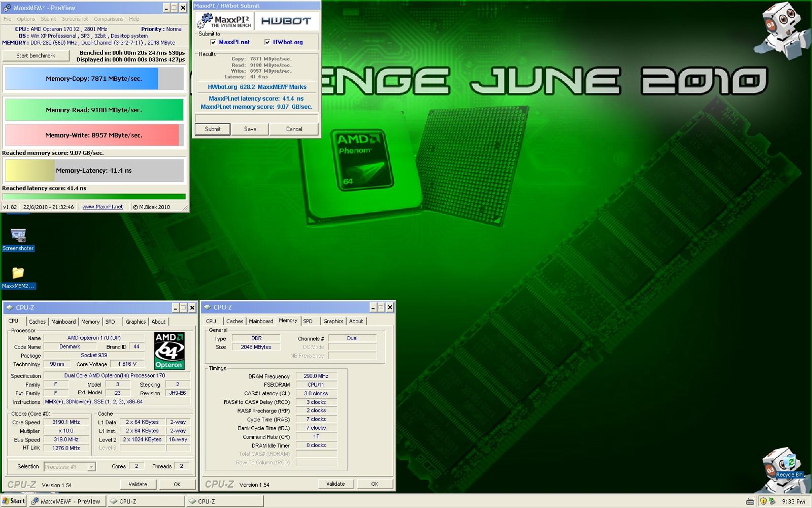The height and width of the screenshot is (508, 812).
Task: Open the Submit menu in MaxxMEM²
Action: pyautogui.click(x=48, y=19)
